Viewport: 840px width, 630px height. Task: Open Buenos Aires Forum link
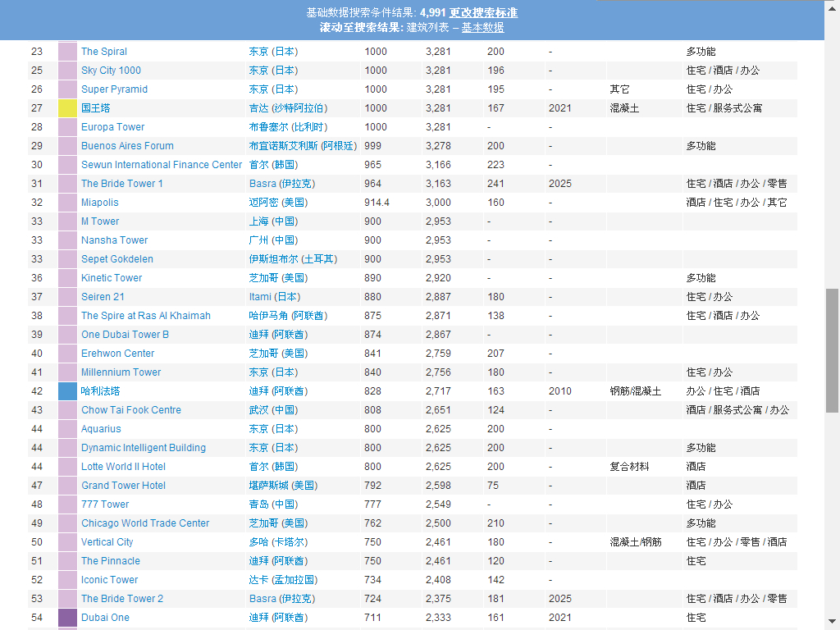[127, 146]
